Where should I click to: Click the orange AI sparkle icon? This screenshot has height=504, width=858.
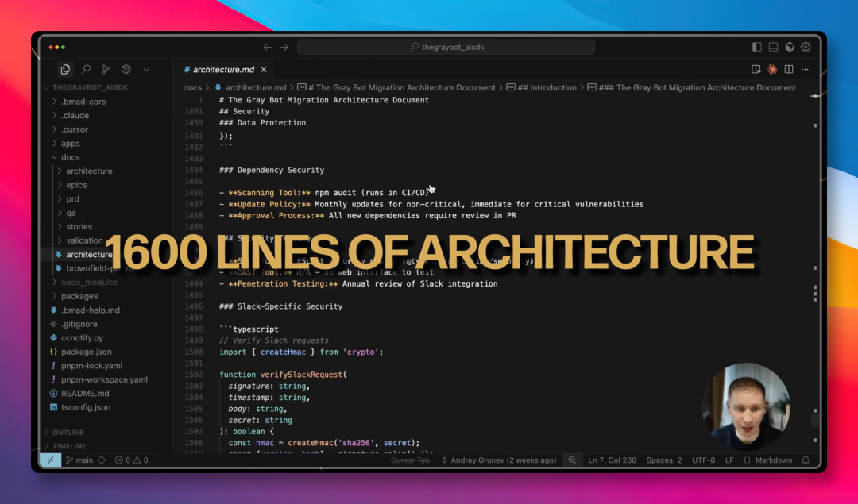[x=772, y=69]
